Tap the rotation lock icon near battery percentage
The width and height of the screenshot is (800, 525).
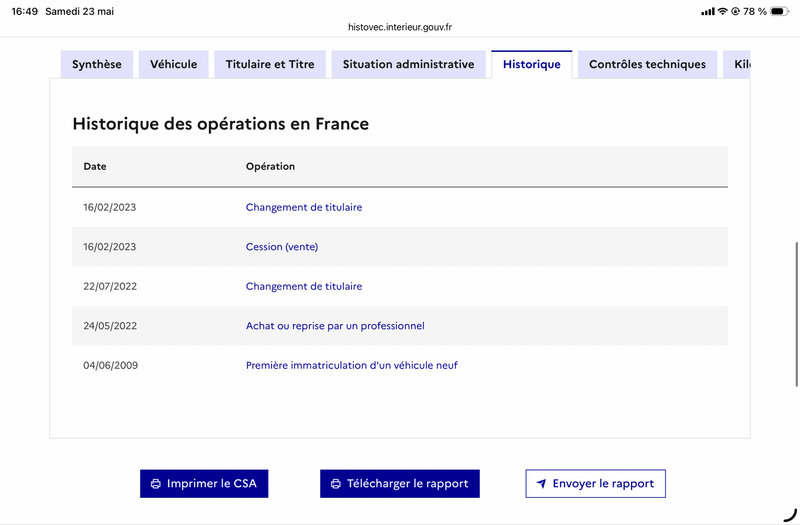pos(735,11)
